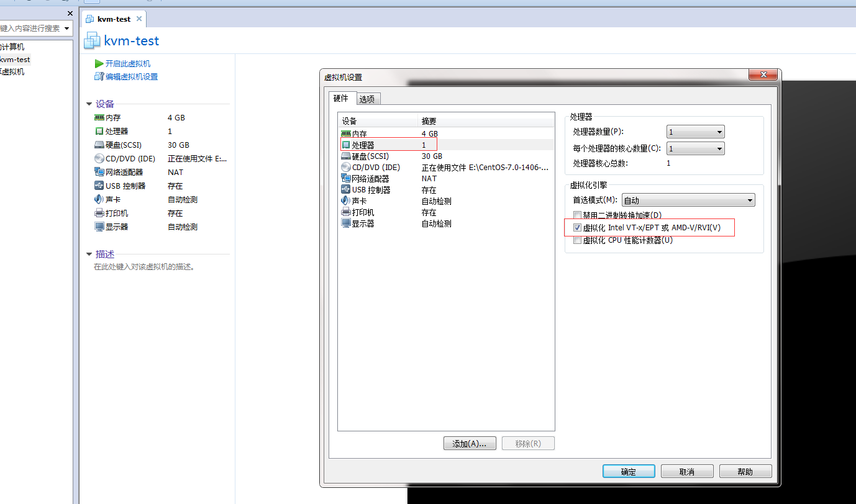856x504 pixels.
Task: Toggle virtualize Intel VT-x/EPT or AMD-V/RVI checkbox
Action: pyautogui.click(x=577, y=228)
